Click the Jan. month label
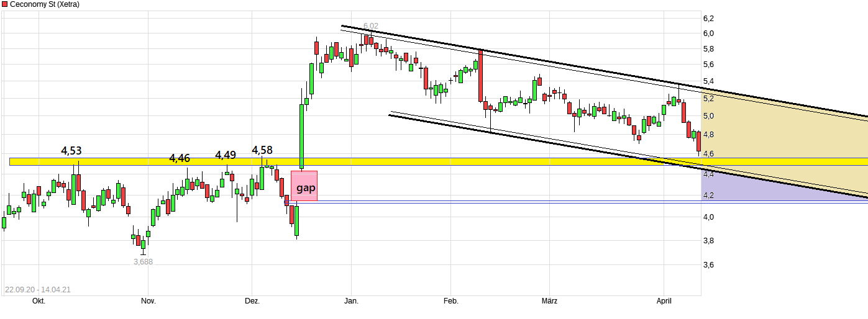This screenshot has width=868, height=319. click(x=352, y=301)
